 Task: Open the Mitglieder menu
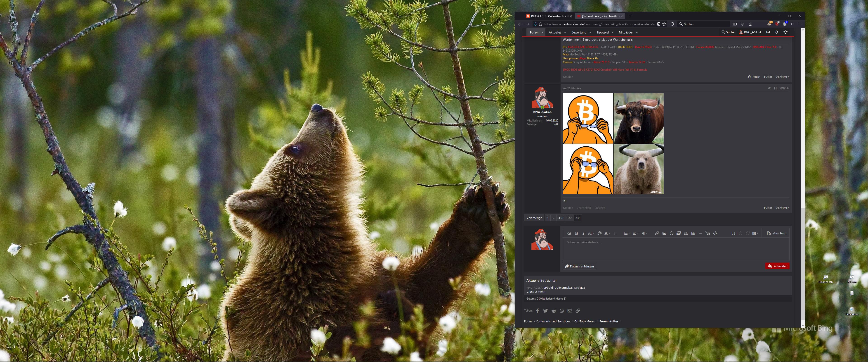click(626, 32)
